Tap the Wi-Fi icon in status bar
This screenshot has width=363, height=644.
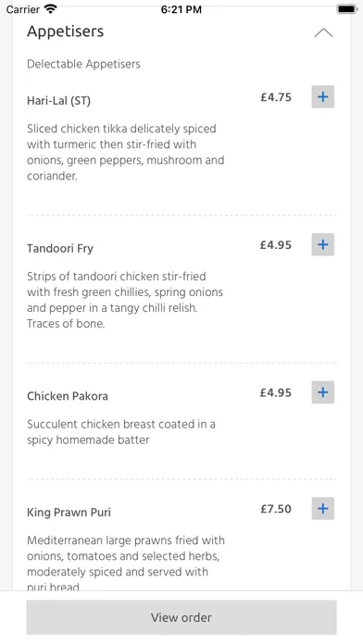(51, 9)
